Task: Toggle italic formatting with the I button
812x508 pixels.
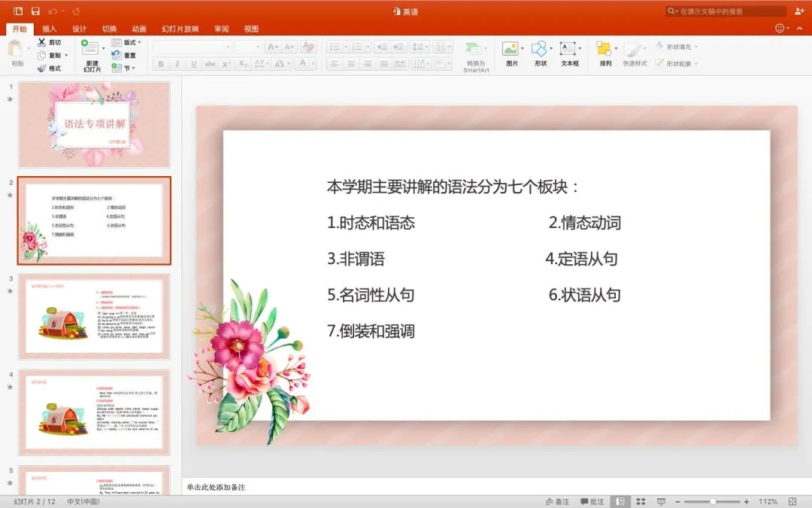Action: (177, 64)
